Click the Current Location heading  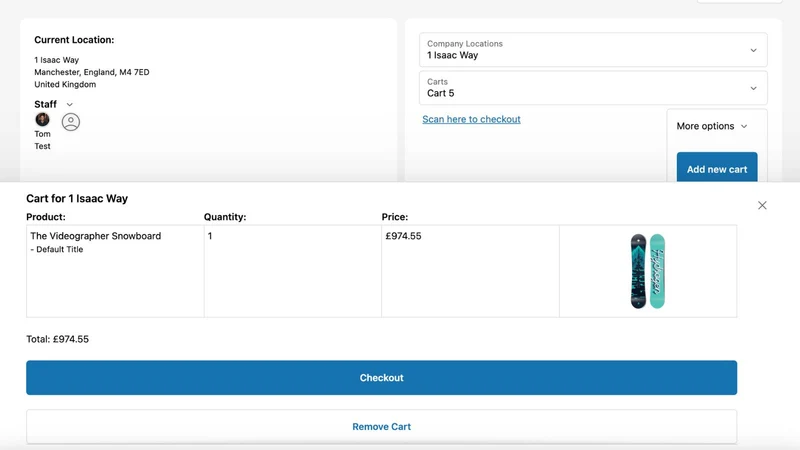point(74,40)
